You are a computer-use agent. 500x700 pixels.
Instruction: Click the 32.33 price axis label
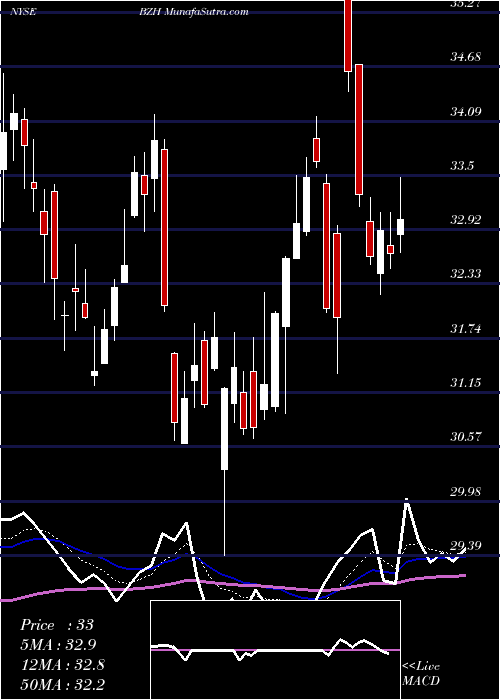(x=466, y=274)
